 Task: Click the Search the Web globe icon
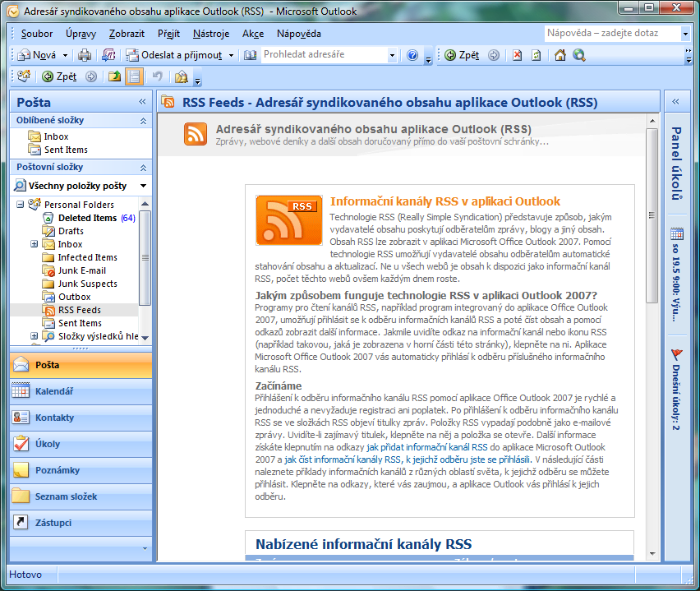[579, 55]
